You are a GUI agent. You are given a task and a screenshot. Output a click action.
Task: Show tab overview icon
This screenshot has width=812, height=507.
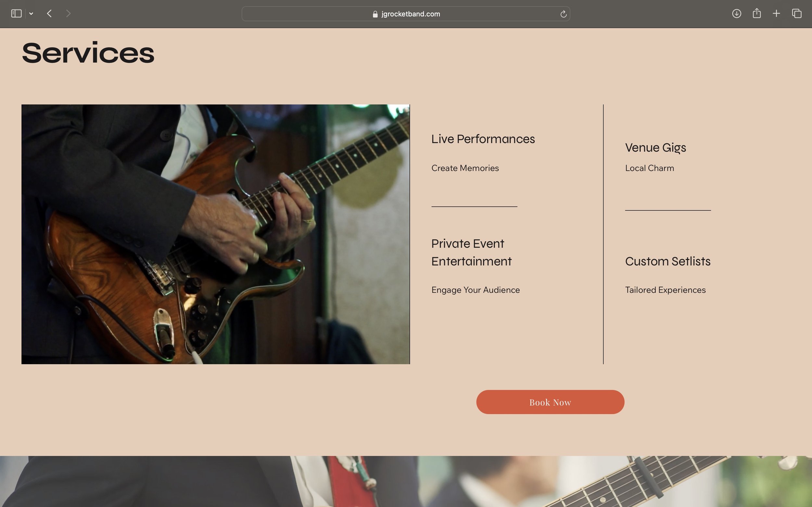click(x=796, y=13)
